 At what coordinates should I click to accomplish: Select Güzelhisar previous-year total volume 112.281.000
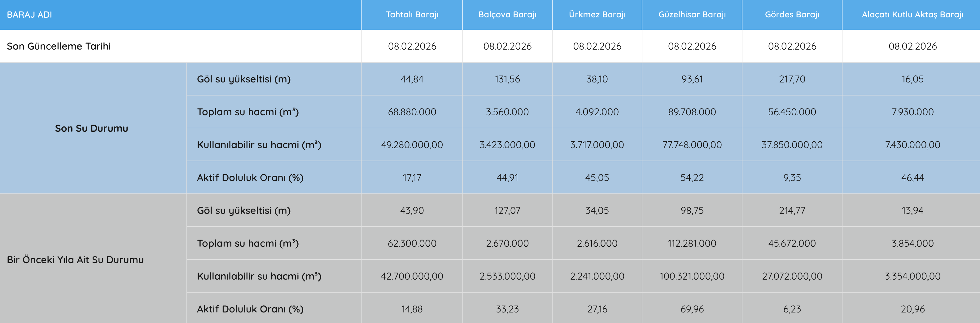[x=692, y=243]
